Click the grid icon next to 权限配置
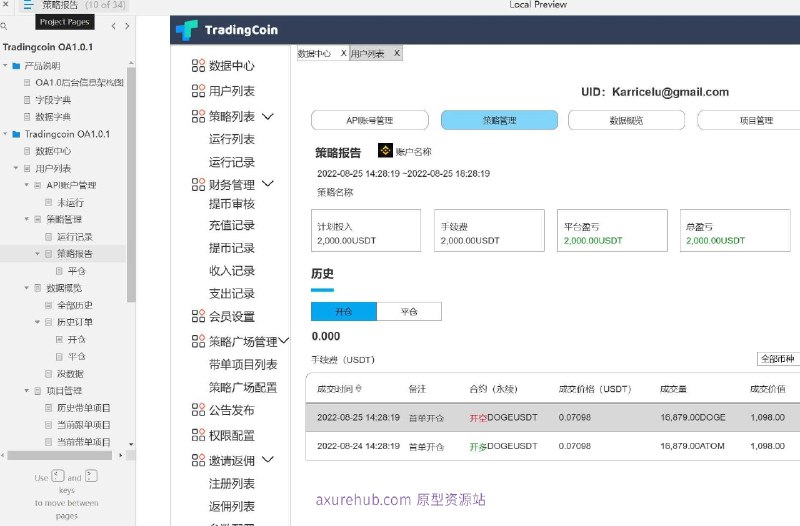Image resolution: width=800 pixels, height=526 pixels. (x=198, y=435)
